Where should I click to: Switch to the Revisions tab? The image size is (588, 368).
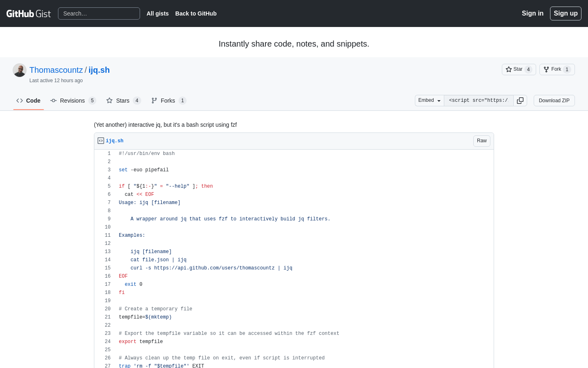(73, 101)
